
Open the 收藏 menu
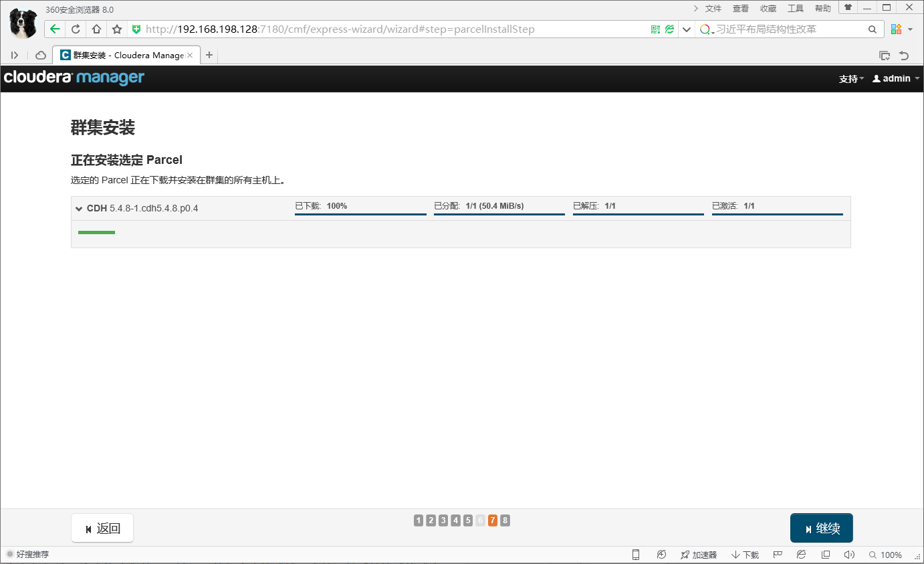768,9
